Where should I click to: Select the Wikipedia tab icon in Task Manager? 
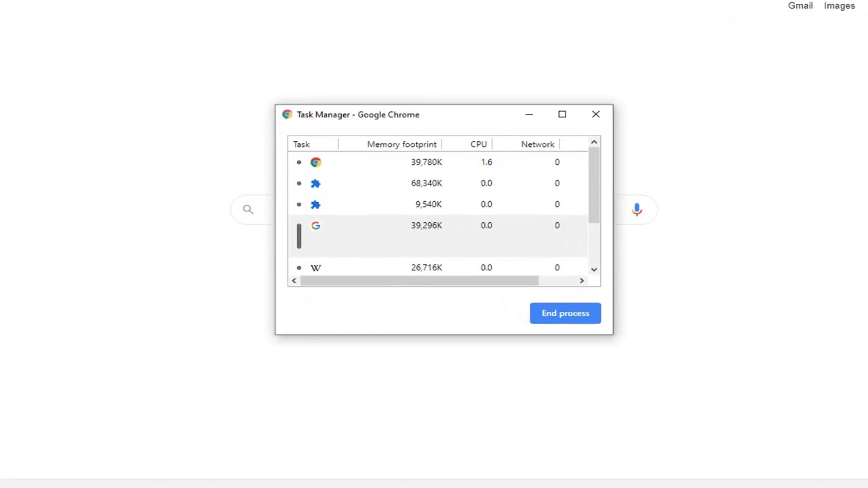(x=315, y=268)
